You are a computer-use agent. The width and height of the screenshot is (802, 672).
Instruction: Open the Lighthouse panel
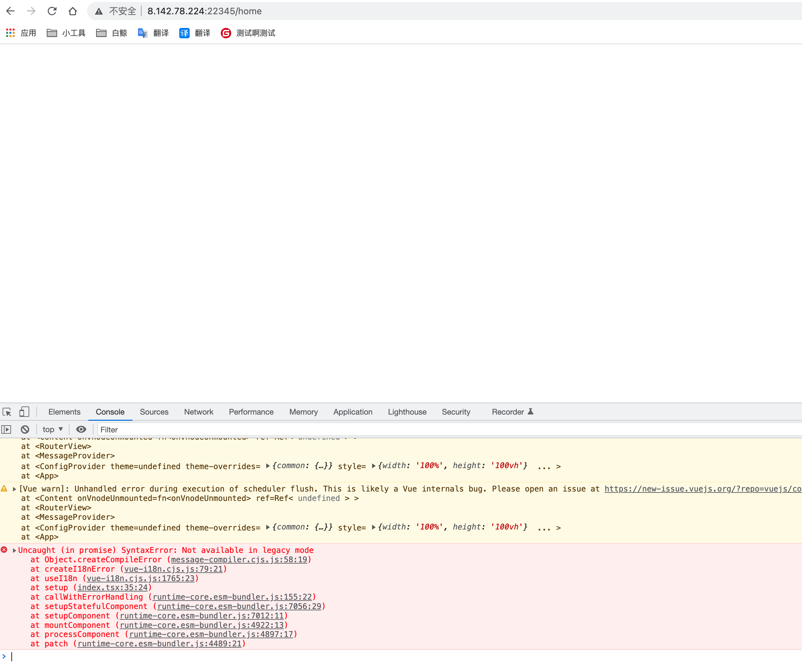click(407, 412)
